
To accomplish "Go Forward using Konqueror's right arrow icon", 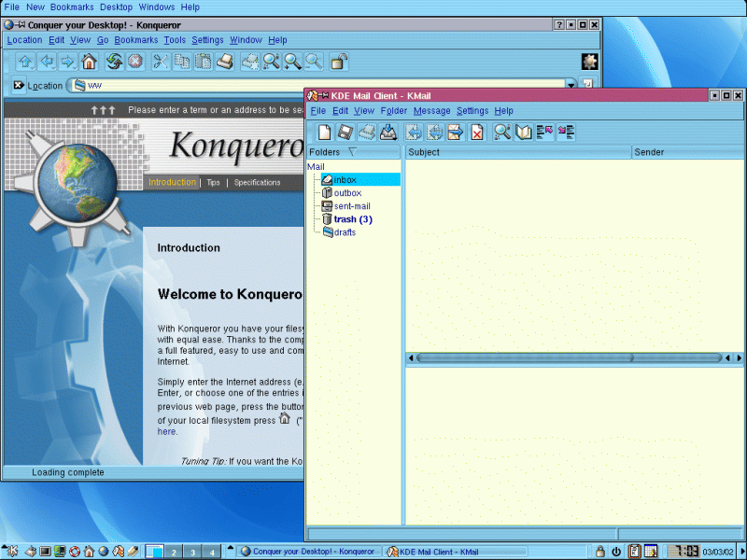I will tap(67, 62).
